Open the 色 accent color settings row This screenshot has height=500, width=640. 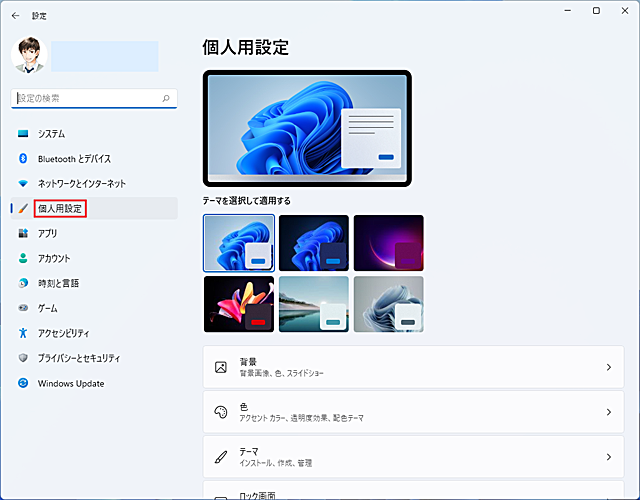413,412
